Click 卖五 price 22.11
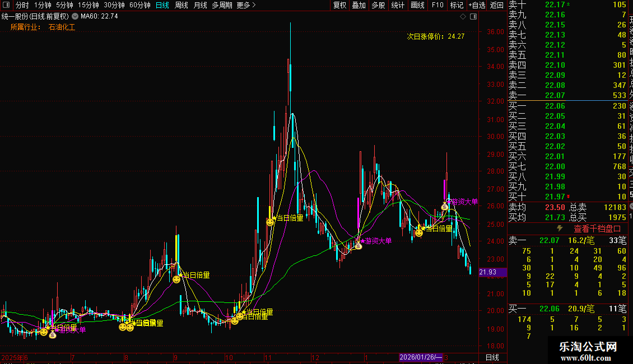 tap(555, 55)
